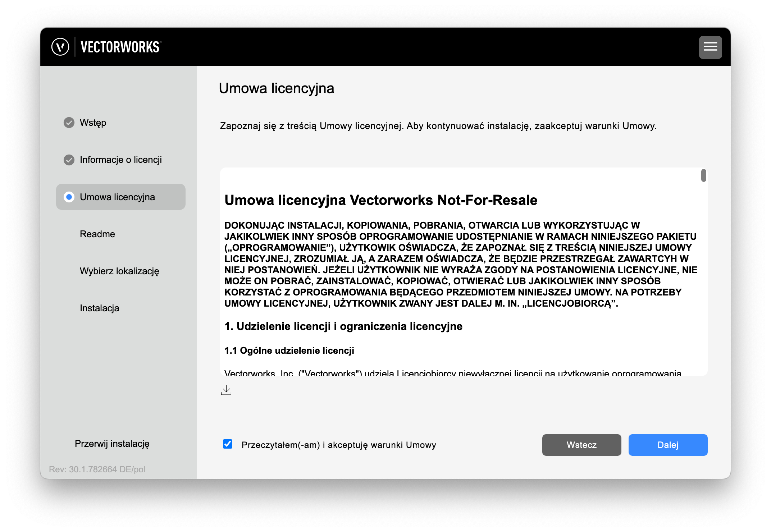Click heading 1. Udzielenie licencji i ograniczenia
This screenshot has width=771, height=532.
point(343,326)
